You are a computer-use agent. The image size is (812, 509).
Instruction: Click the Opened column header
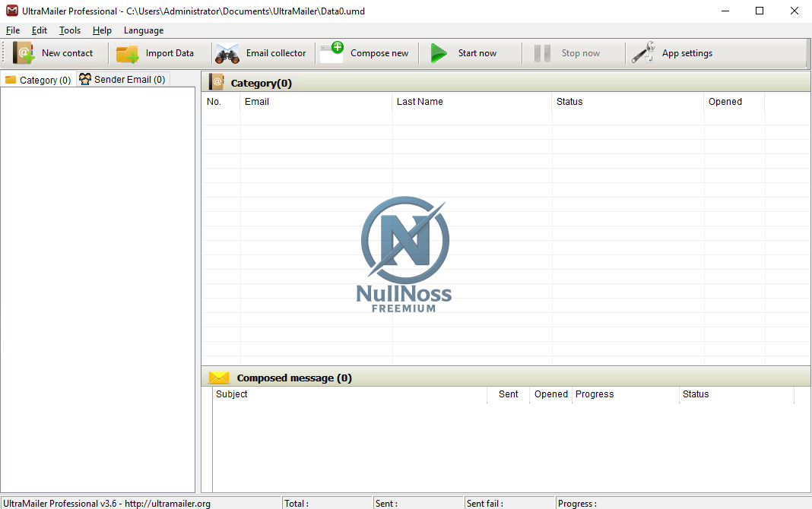coord(725,101)
